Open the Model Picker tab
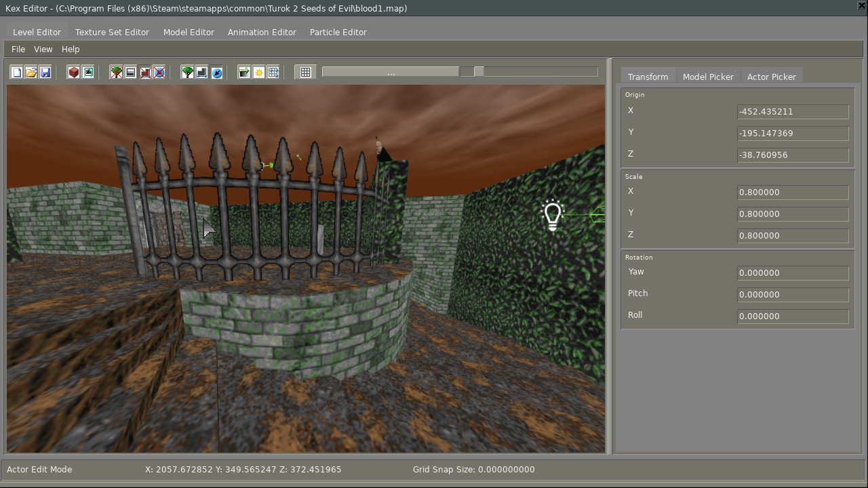This screenshot has width=868, height=488. pyautogui.click(x=708, y=77)
